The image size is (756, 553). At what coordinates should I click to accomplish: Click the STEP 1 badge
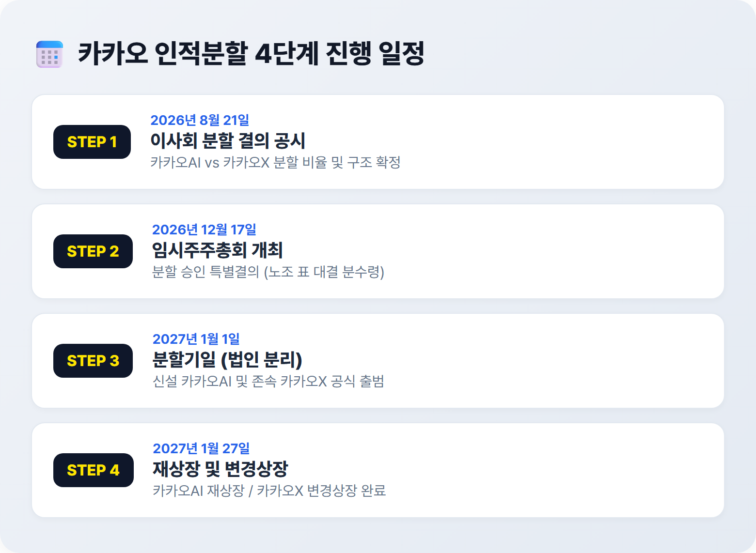(x=92, y=142)
